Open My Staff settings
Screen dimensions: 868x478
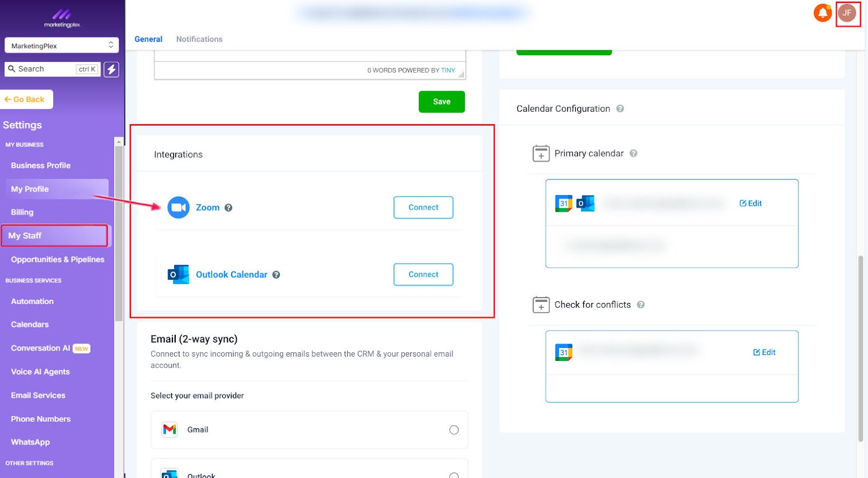point(54,236)
